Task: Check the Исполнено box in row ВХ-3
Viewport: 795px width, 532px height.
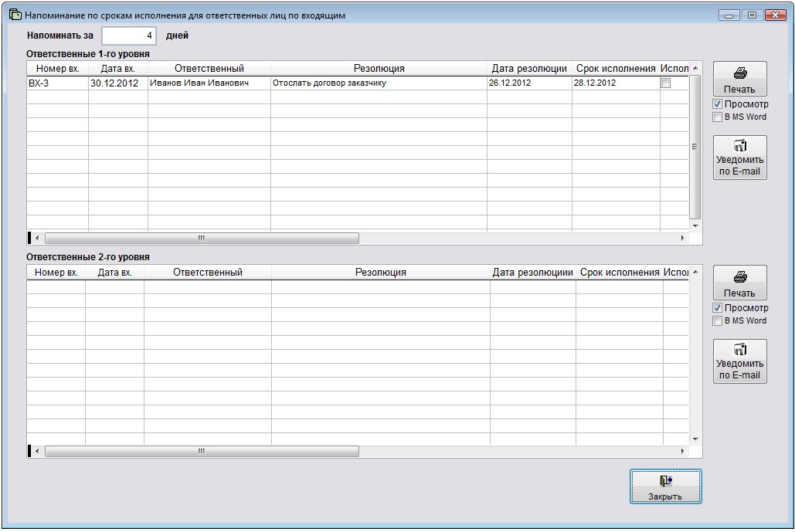Action: [x=666, y=83]
